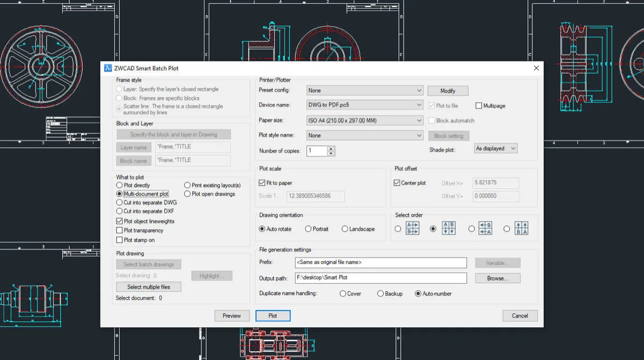Choose the right-to-left rows ←B ←A order icon
Image resolution: width=644 pixels, height=360 pixels.
(486, 228)
